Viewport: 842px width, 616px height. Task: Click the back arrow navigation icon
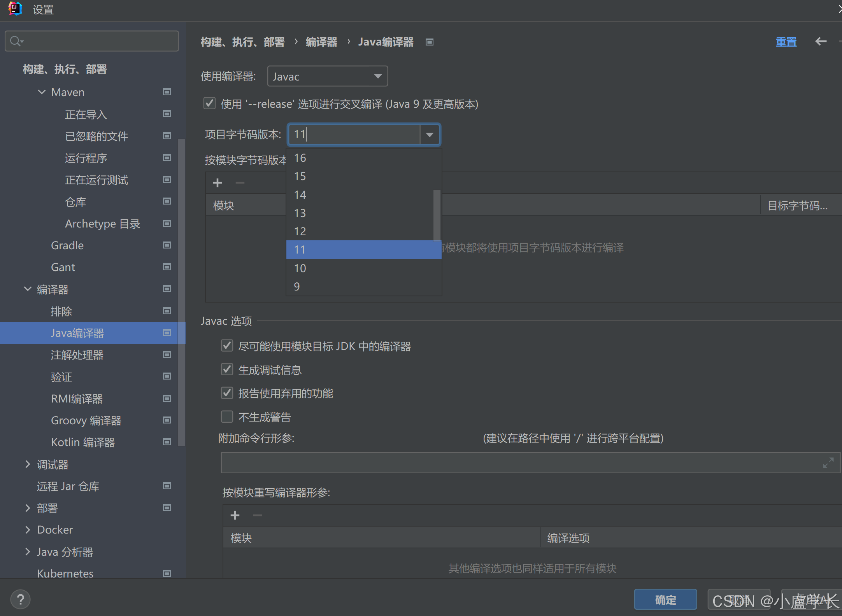pos(821,41)
